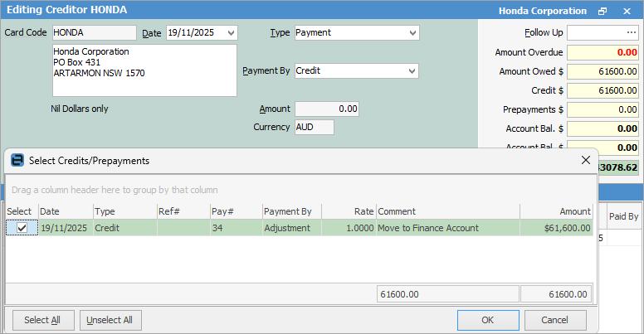Click the Amount footer total 61600.00
This screenshot has height=334, width=644.
click(x=556, y=294)
